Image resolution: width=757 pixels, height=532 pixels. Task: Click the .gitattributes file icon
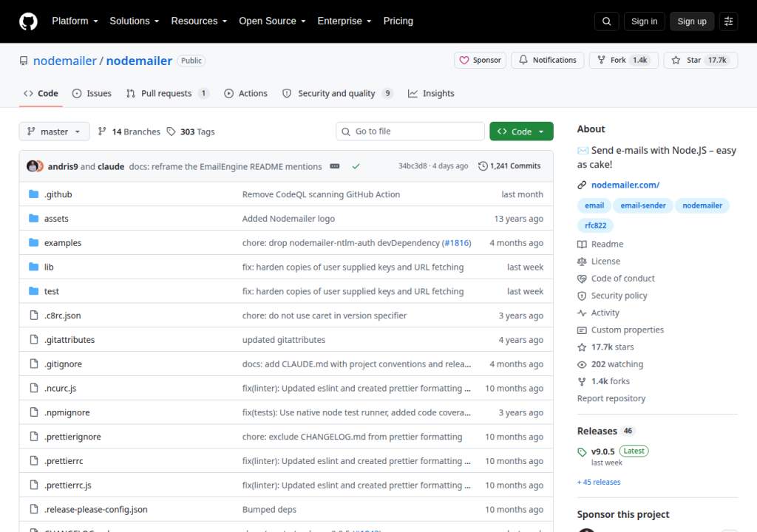[34, 339]
